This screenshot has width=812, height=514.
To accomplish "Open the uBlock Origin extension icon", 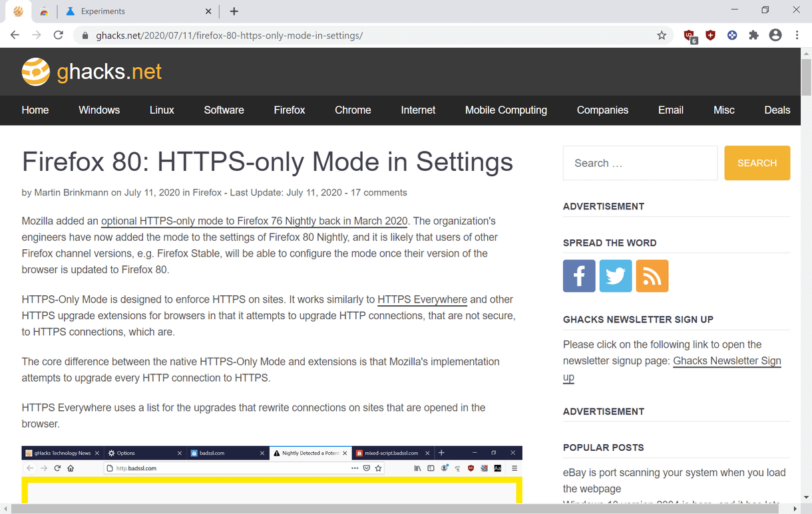I will 690,36.
